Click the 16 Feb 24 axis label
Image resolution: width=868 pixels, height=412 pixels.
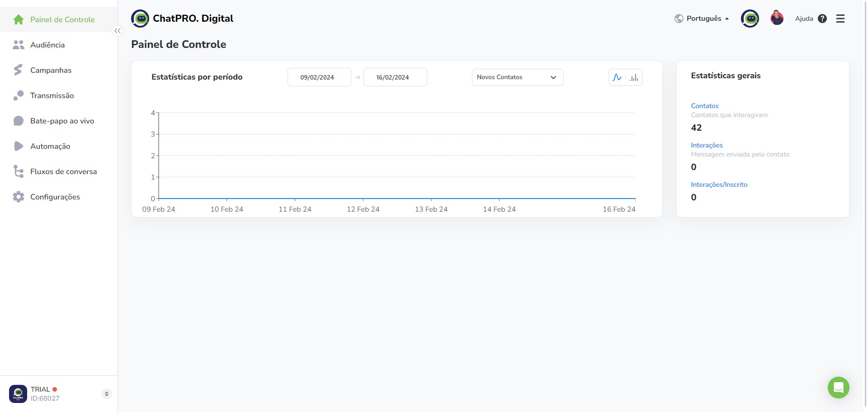coord(619,209)
